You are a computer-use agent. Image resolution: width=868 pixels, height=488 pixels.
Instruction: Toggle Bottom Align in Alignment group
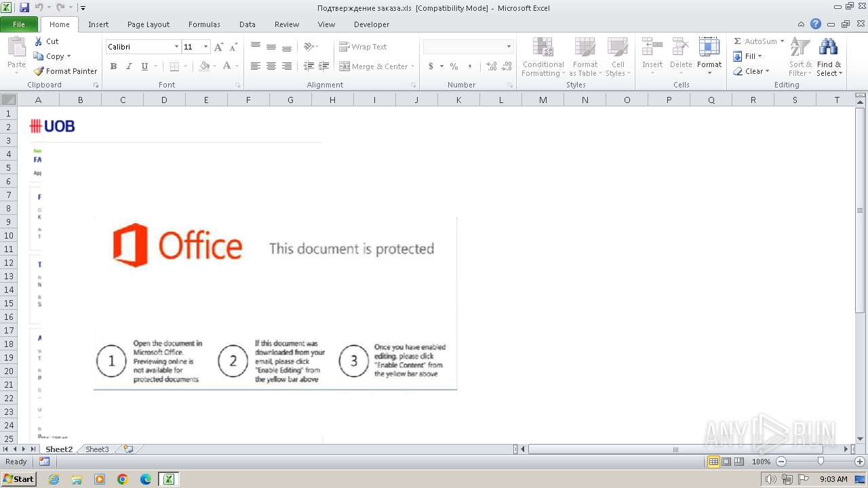(287, 47)
